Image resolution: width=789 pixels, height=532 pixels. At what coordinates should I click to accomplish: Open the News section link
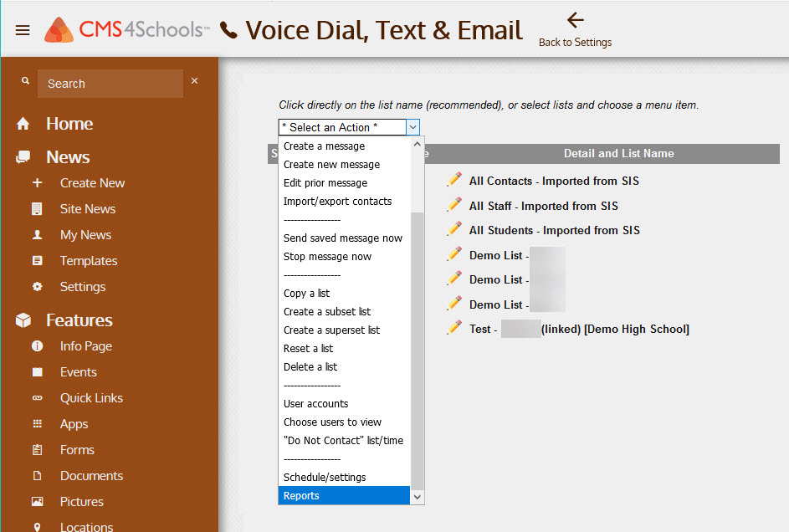[68, 157]
